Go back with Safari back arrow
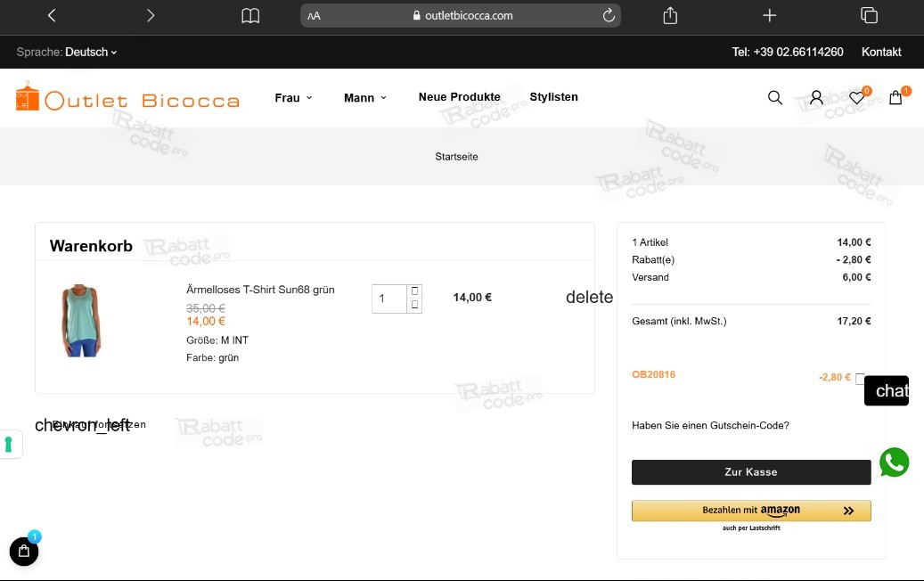Screen dimensions: 924x581 click(52, 15)
